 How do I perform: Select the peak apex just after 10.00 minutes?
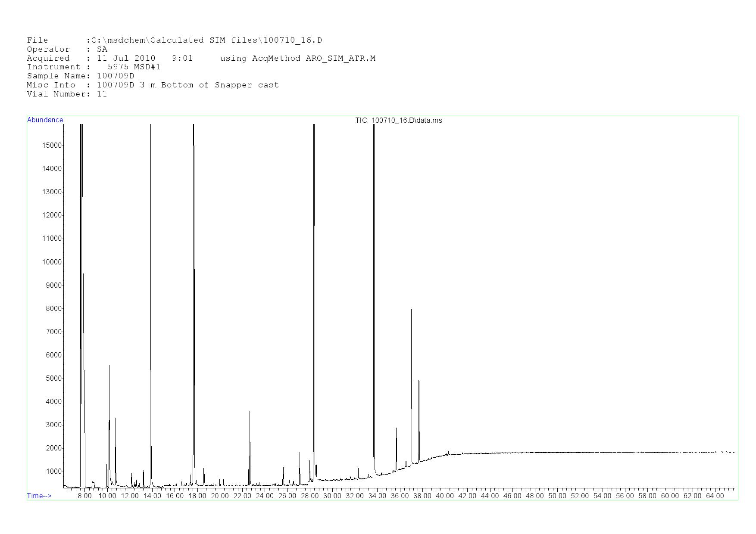109,366
